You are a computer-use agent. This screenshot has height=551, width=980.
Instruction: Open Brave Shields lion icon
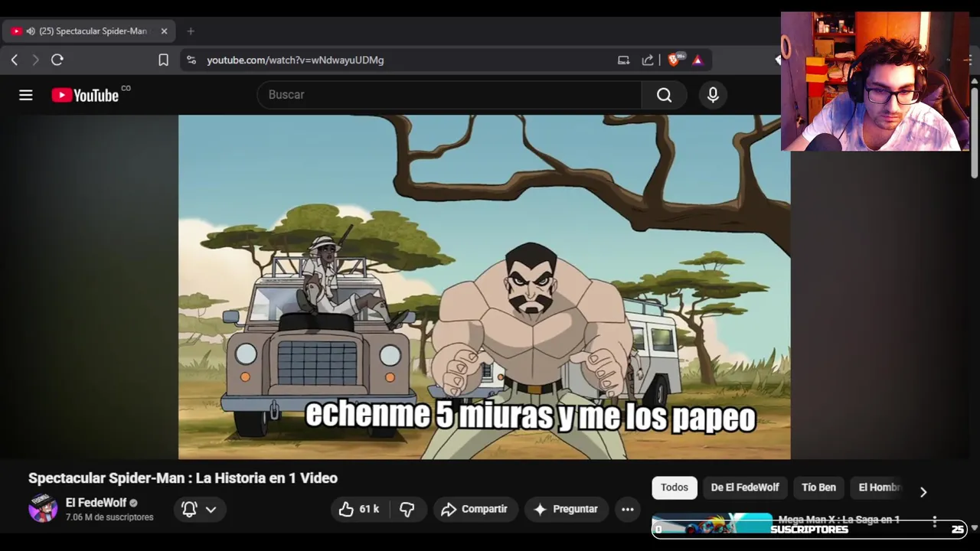[x=674, y=60]
